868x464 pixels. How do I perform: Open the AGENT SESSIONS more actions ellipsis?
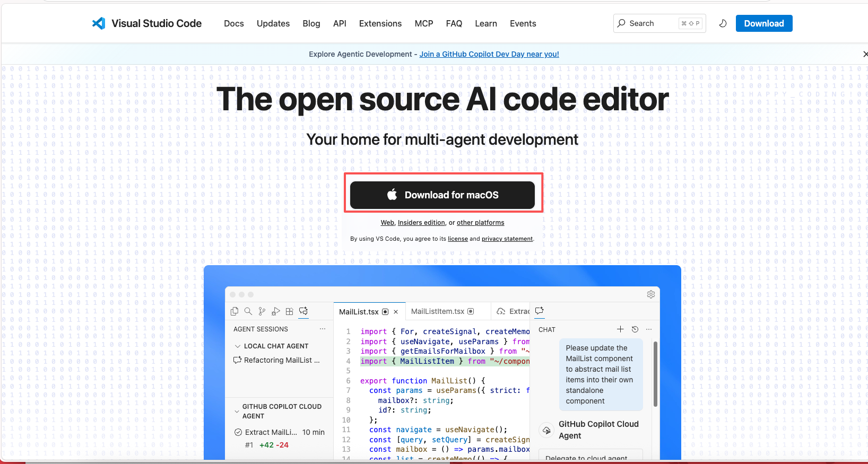click(x=323, y=329)
